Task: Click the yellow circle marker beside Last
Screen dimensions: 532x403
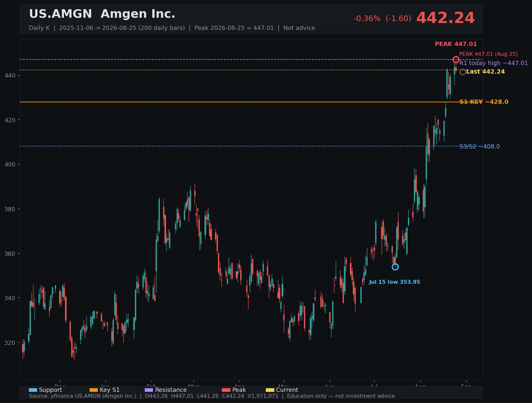Action: (463, 72)
